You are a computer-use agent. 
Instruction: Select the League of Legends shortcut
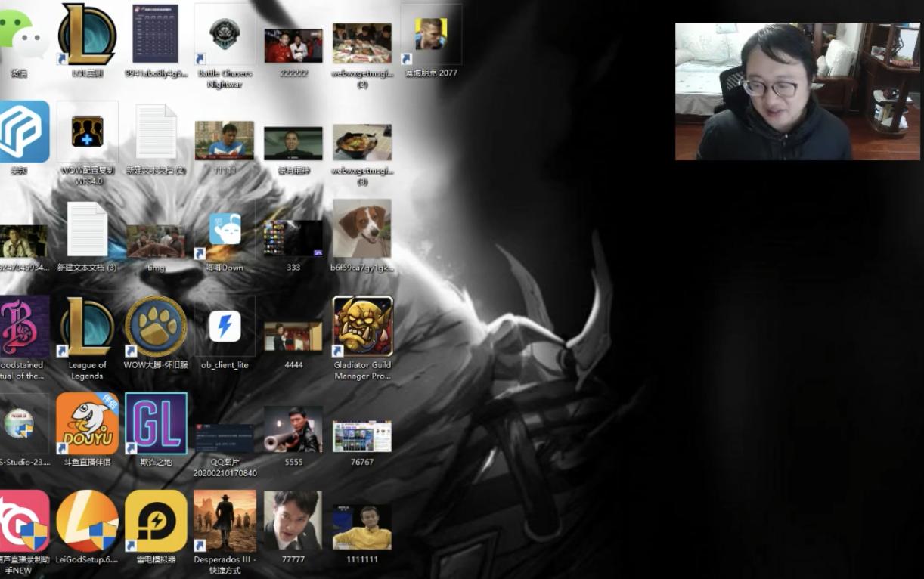88,327
